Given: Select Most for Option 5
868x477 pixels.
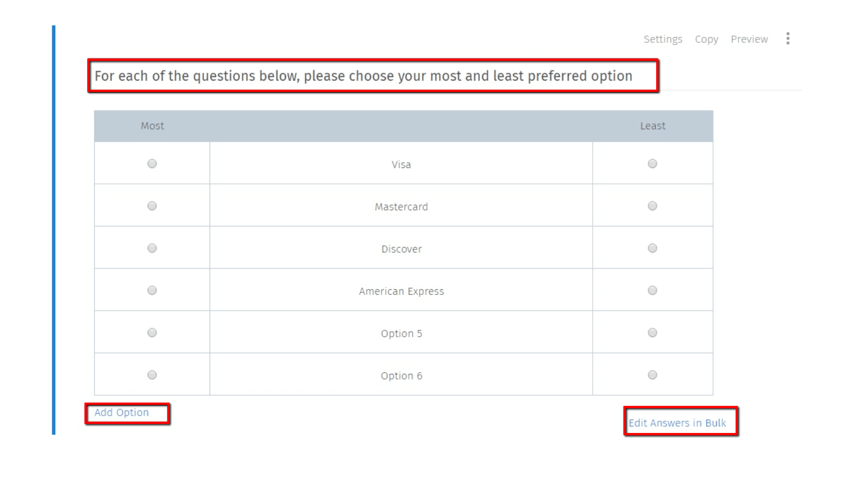Looking at the screenshot, I should click(x=152, y=333).
